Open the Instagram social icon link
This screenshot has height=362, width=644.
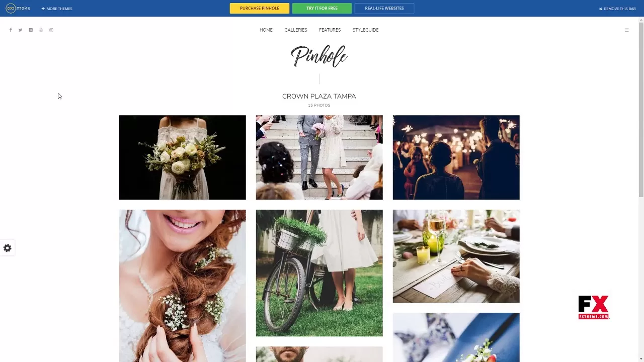(x=51, y=30)
